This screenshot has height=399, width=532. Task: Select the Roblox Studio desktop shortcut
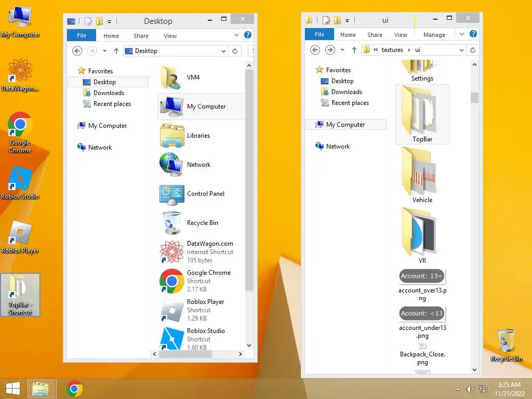coord(20,182)
